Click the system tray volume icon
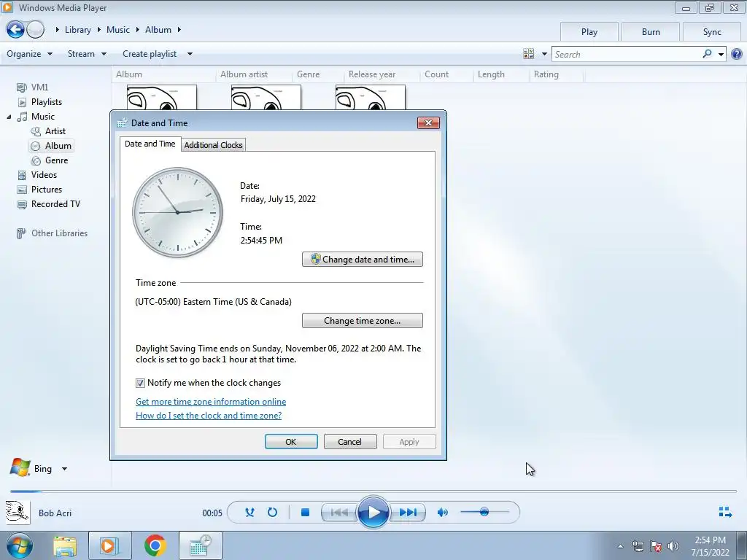 click(673, 546)
